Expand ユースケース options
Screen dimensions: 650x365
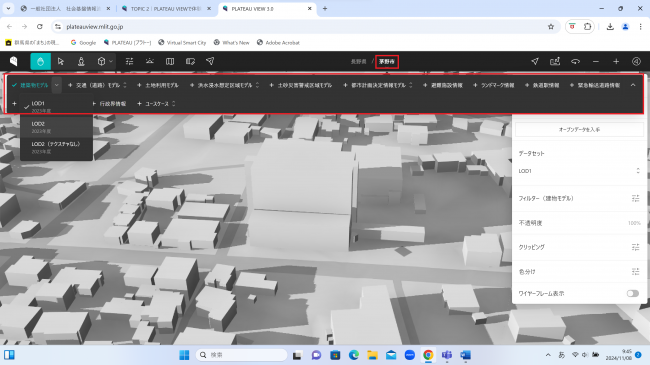tap(174, 103)
